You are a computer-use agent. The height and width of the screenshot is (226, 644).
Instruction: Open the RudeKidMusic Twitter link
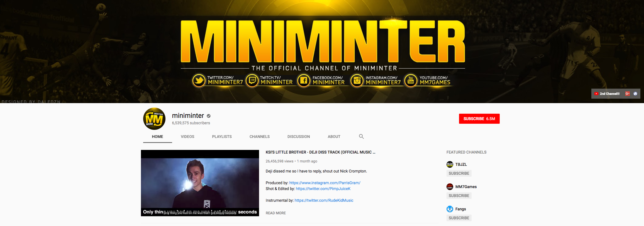(324, 200)
